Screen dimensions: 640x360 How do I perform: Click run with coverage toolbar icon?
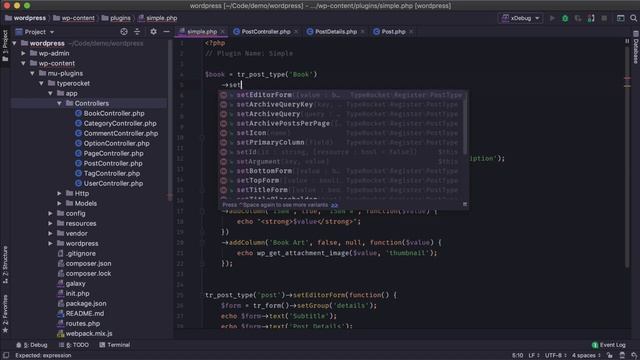tap(578, 18)
